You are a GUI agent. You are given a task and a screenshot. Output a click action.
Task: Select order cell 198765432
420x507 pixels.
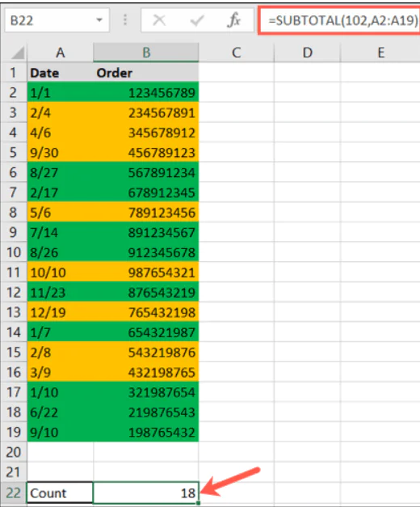pos(146,432)
